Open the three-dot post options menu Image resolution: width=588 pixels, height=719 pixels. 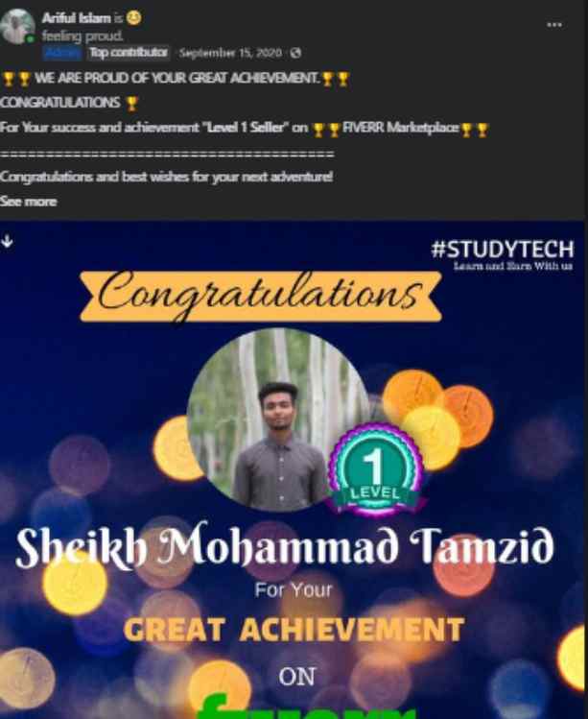point(554,24)
